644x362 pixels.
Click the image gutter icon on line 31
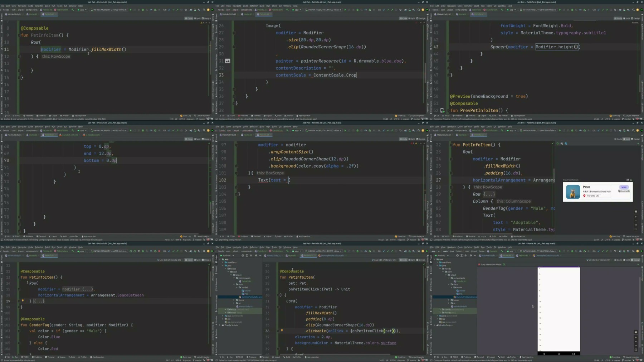click(228, 61)
